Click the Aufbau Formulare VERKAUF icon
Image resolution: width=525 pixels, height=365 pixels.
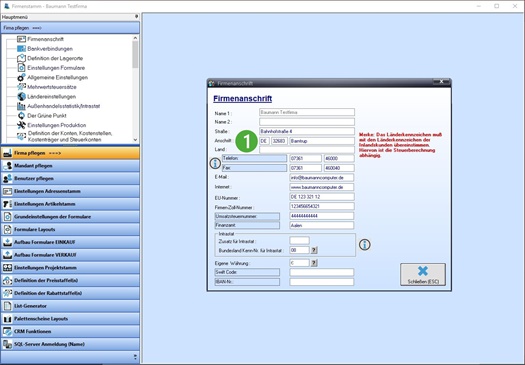pos(7,255)
